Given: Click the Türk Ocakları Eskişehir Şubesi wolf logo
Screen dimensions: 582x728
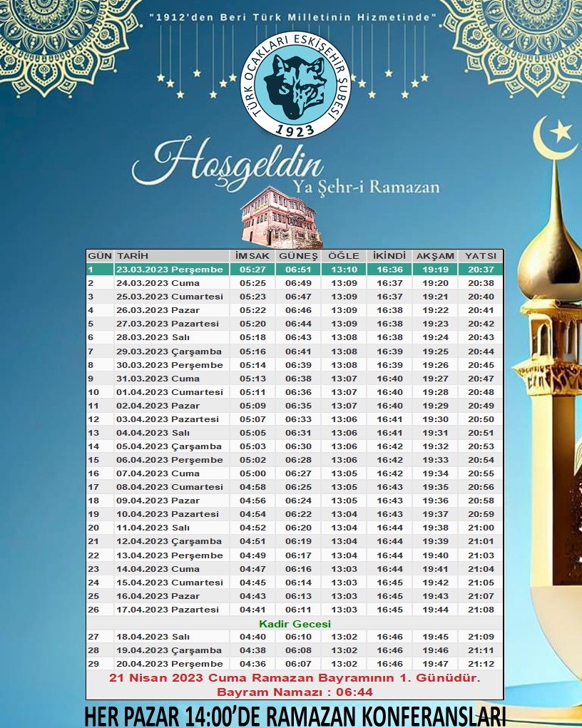Looking at the screenshot, I should click(296, 85).
